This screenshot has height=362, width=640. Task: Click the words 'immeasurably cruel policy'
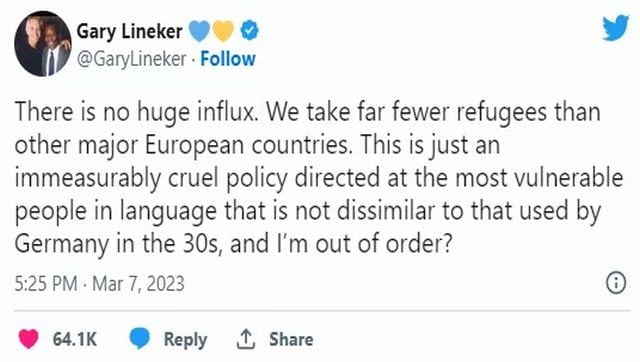151,178
